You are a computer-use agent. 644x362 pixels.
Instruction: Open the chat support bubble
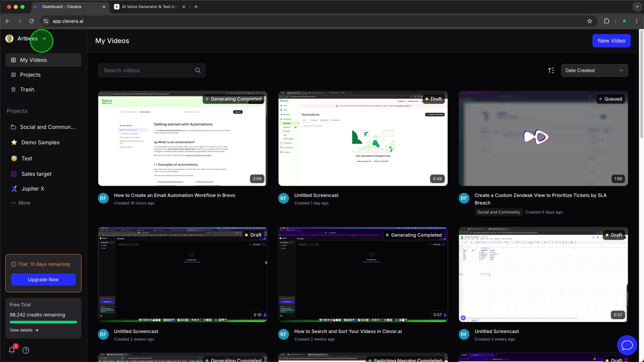(x=627, y=345)
